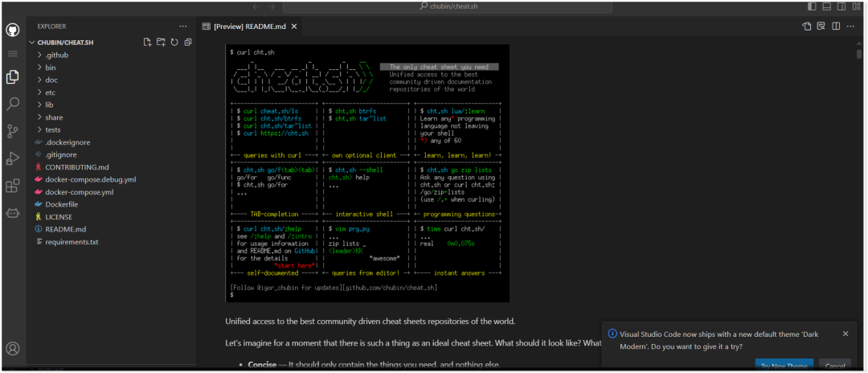Click New File icon in explorer header
This screenshot has height=373, width=868.
pyautogui.click(x=147, y=42)
